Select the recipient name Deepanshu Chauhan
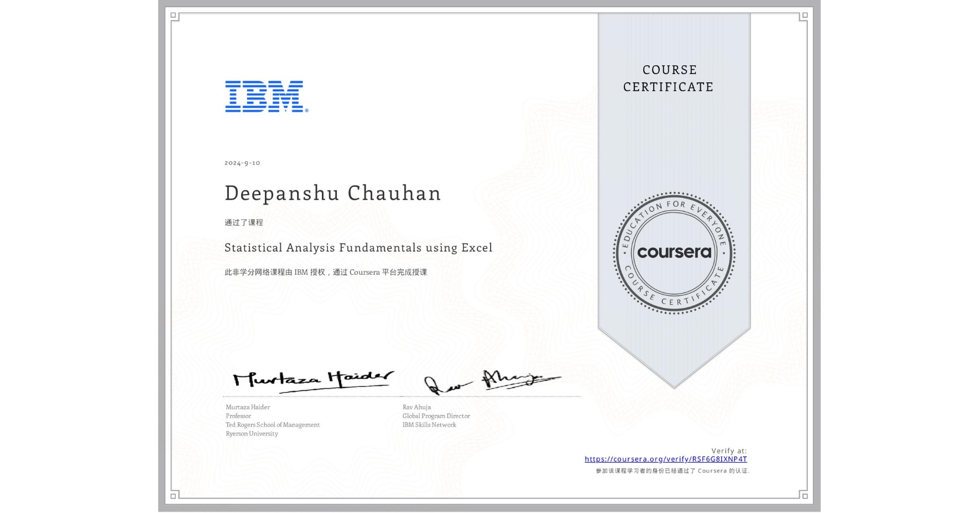The width and height of the screenshot is (980, 513). 332,193
